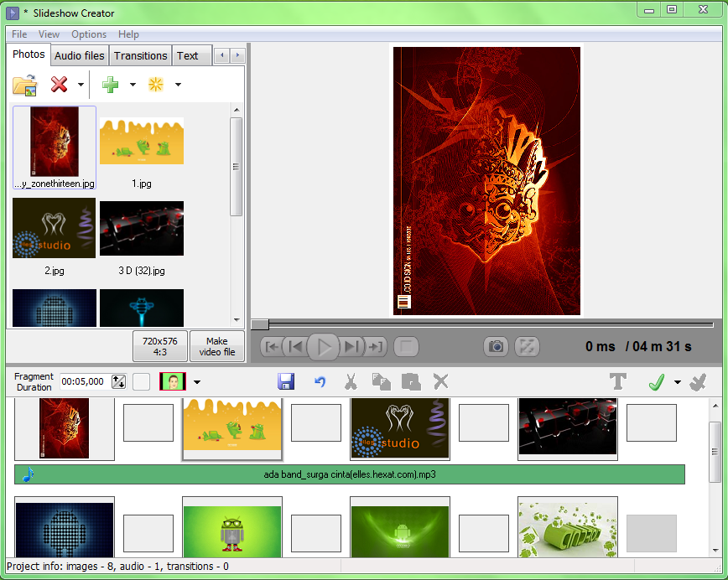Click the empty color box beside duration
Viewport: 728px width, 580px height.
click(141, 382)
